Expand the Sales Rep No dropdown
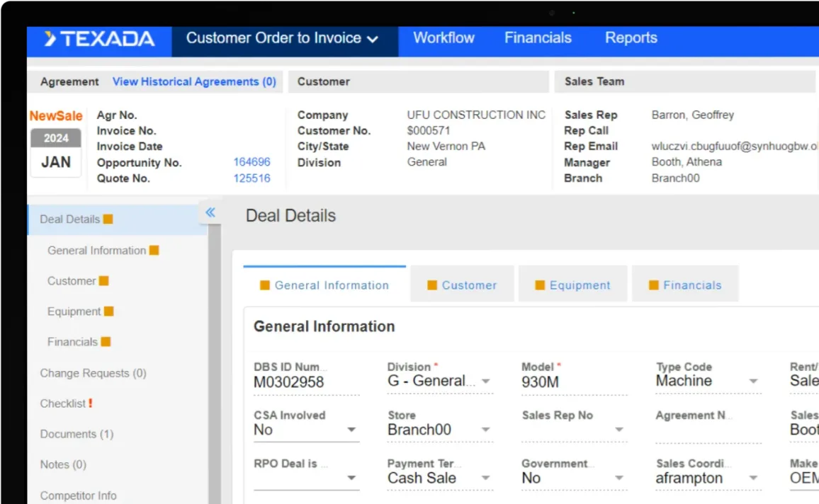The image size is (819, 504). [x=619, y=430]
